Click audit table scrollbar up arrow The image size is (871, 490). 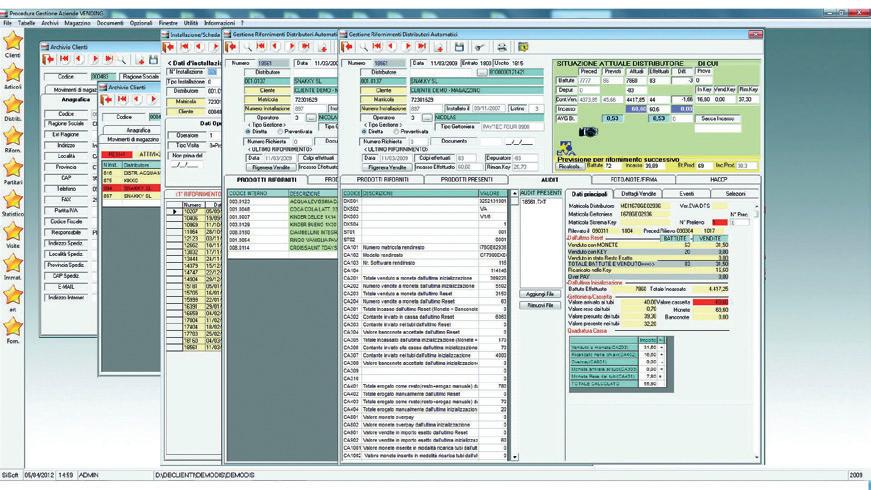coord(514,193)
